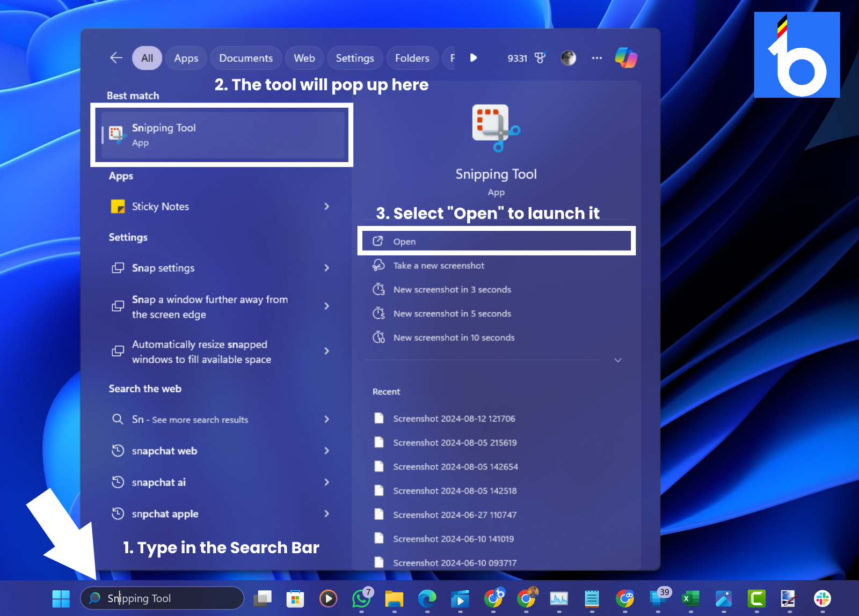Click Sn - See more search results
Screen dimensions: 859x616
(190, 420)
